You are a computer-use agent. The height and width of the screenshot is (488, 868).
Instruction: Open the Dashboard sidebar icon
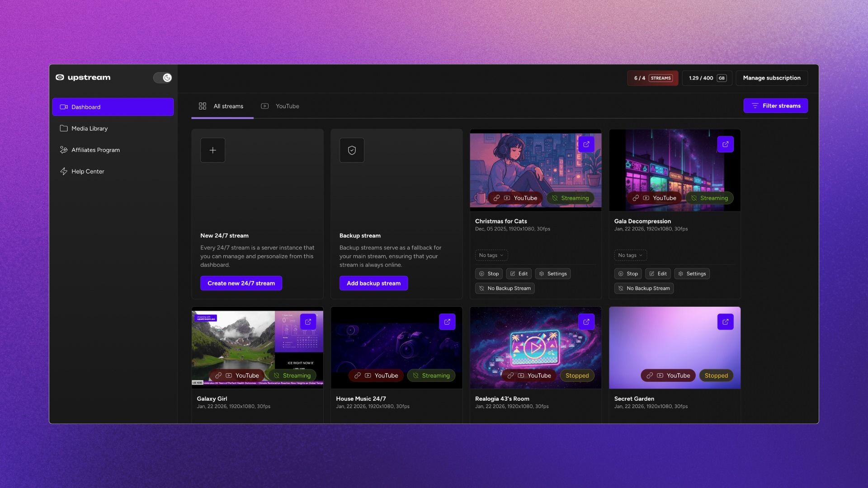pyautogui.click(x=64, y=107)
